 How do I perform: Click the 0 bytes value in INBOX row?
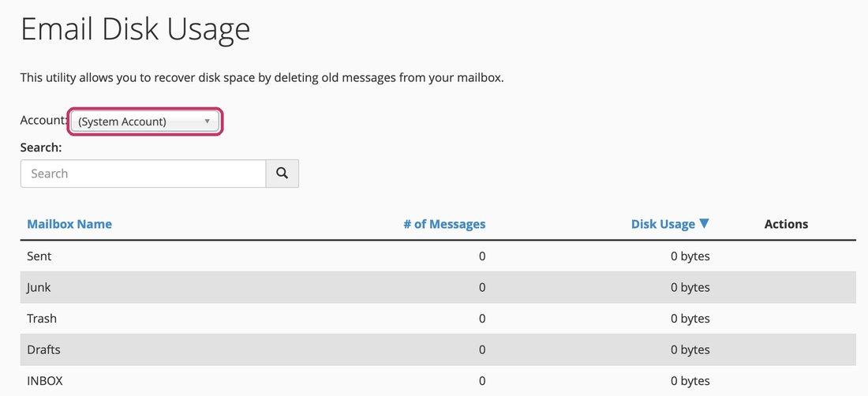(690, 380)
